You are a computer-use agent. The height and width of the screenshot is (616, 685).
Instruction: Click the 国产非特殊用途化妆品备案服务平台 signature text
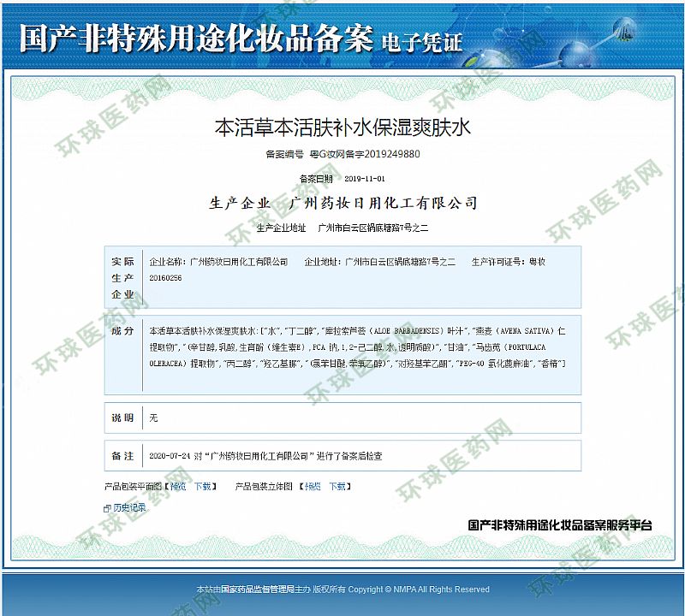click(x=560, y=524)
